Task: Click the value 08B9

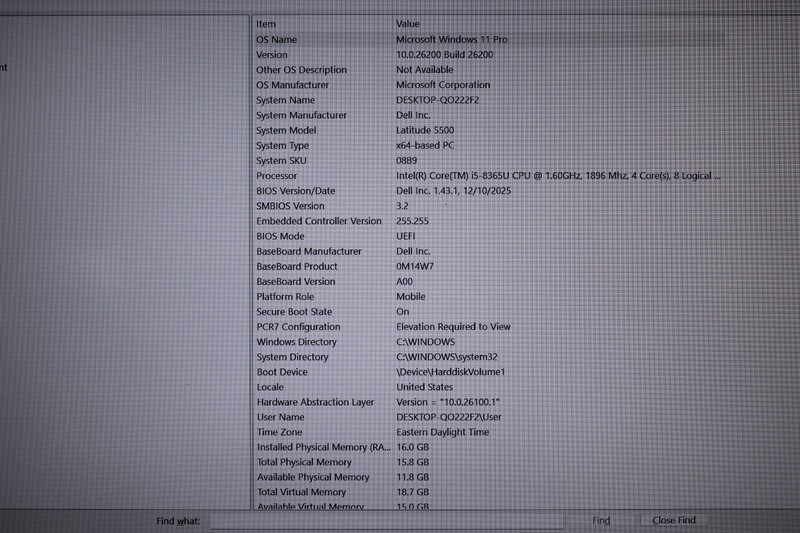Action: tap(407, 161)
